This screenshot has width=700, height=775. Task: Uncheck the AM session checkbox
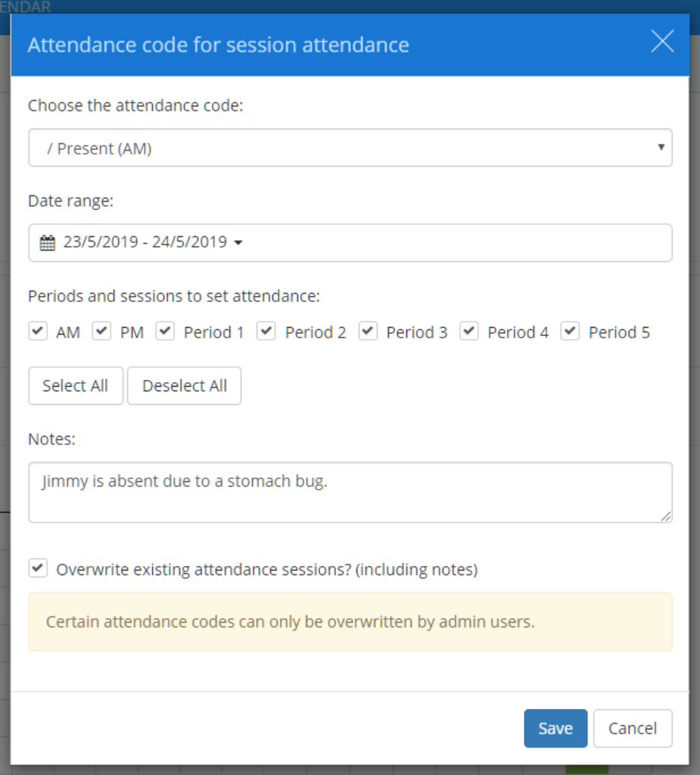click(38, 331)
